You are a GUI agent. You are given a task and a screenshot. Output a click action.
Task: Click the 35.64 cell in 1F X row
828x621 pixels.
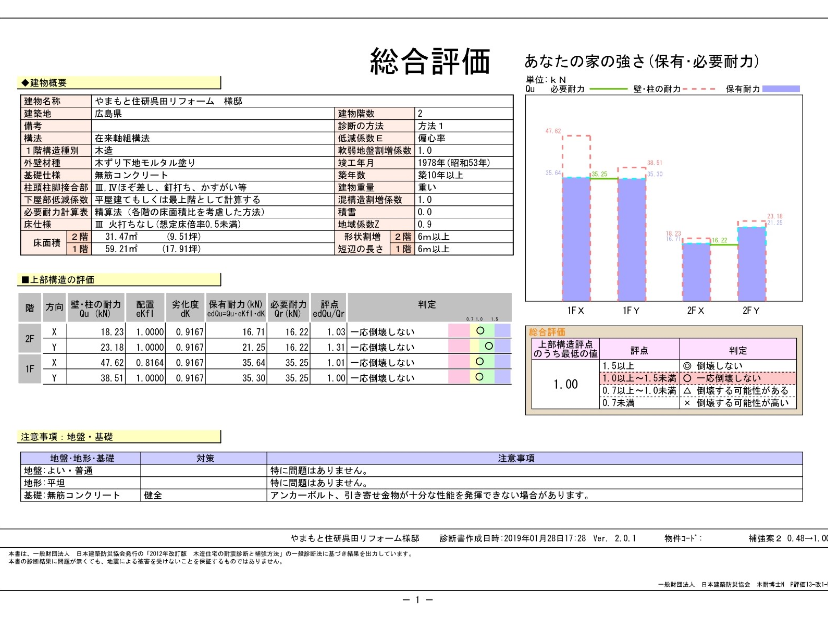click(253, 362)
